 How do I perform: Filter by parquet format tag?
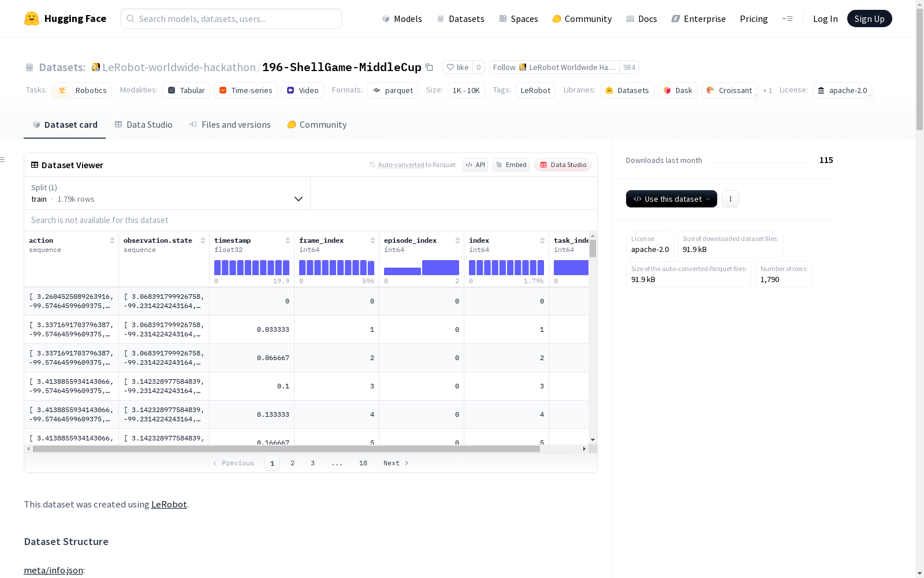393,90
